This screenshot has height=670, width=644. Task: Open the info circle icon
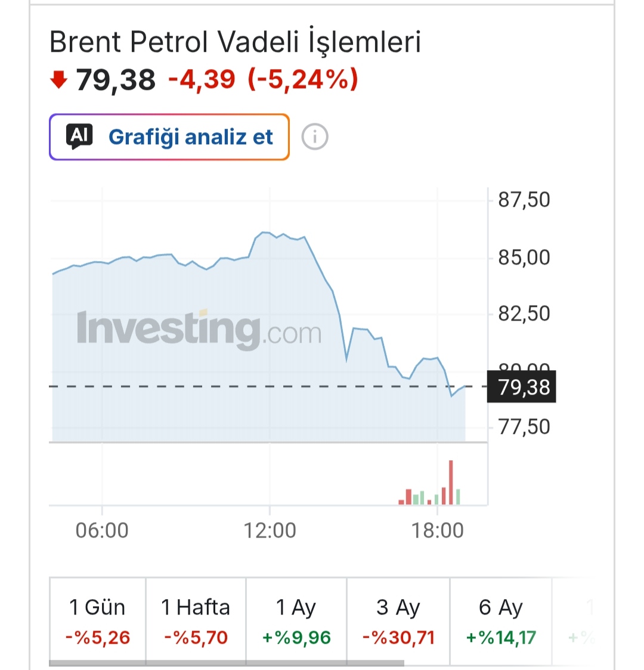pyautogui.click(x=315, y=137)
